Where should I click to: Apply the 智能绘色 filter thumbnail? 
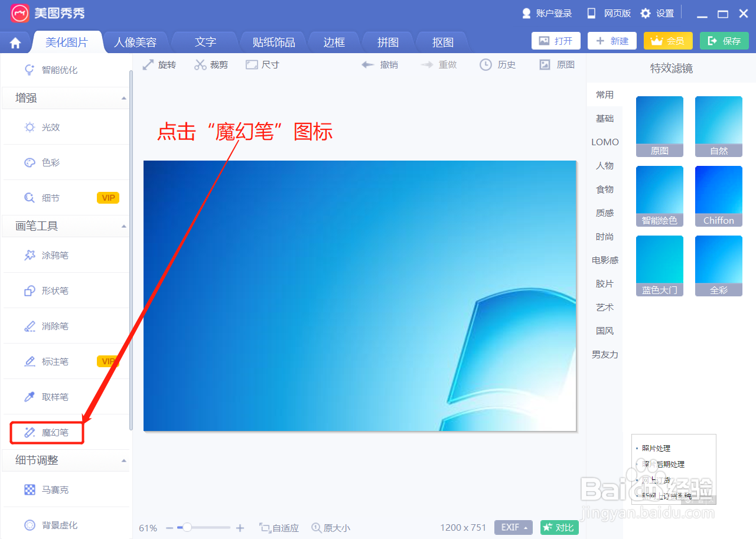coord(660,196)
